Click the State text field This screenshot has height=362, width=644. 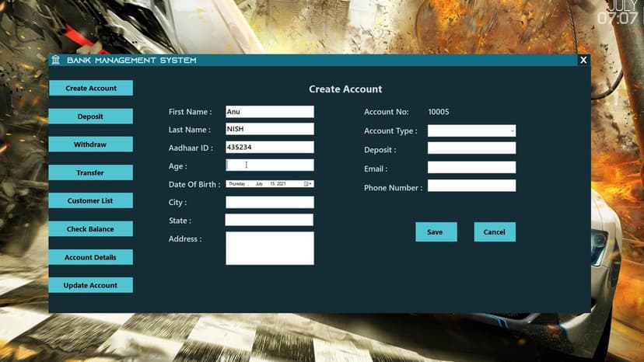coord(269,220)
